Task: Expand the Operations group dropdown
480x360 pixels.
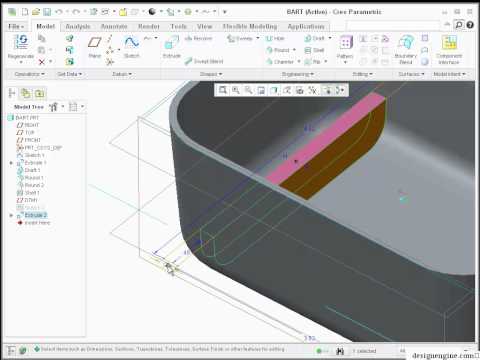Action: coord(29,74)
